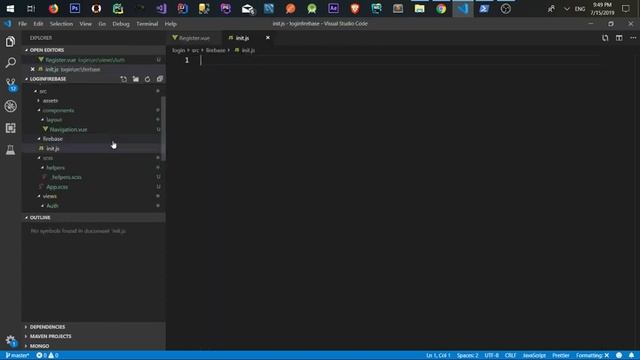Change indentation via Spaces: 2

467,356
